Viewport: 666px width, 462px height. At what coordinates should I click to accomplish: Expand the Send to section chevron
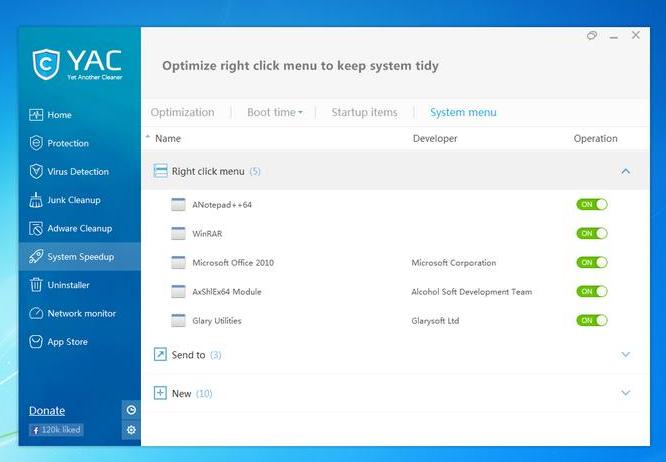[x=626, y=354]
